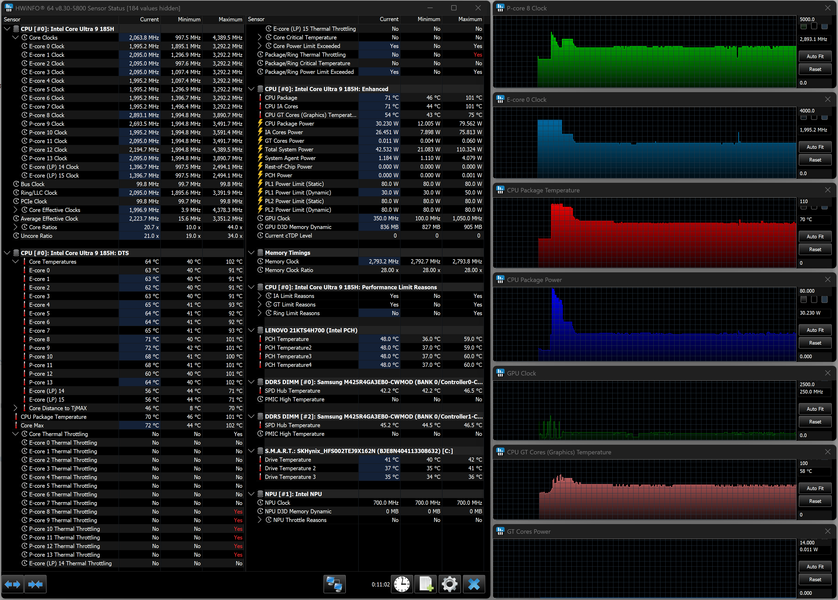Click Auto Fit in CPU Package Temperature graph
The width and height of the screenshot is (838, 600).
click(x=815, y=236)
